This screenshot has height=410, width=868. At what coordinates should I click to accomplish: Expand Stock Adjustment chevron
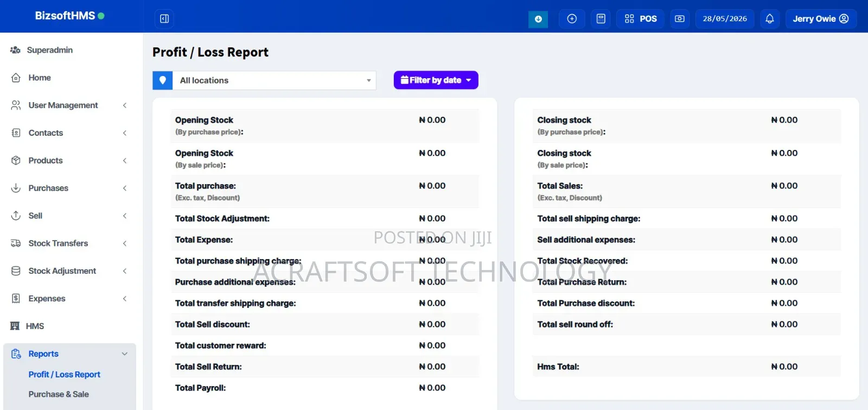click(x=125, y=271)
